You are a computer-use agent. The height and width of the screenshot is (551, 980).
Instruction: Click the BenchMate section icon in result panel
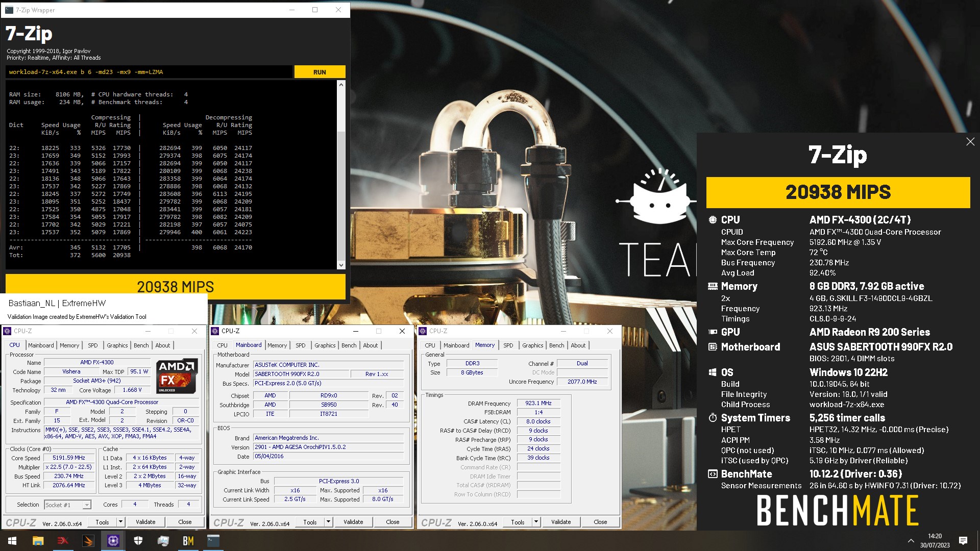click(x=713, y=474)
